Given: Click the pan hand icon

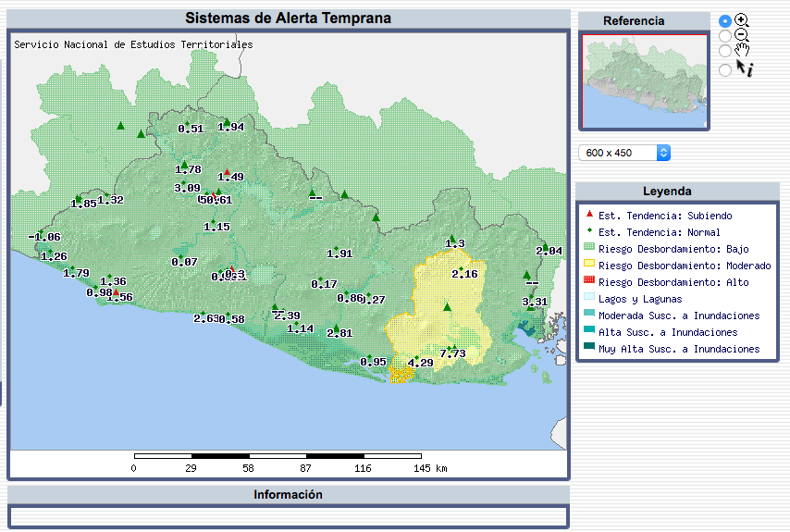Looking at the screenshot, I should tap(742, 50).
